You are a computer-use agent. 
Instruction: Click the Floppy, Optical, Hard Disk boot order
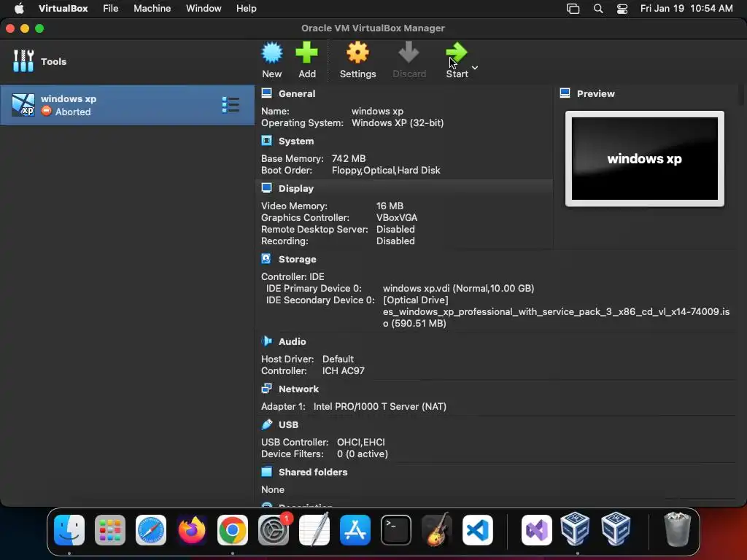click(386, 170)
